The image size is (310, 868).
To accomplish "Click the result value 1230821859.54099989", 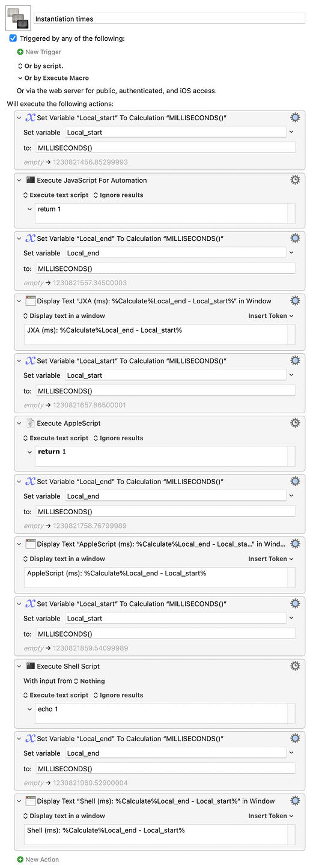I will click(90, 649).
